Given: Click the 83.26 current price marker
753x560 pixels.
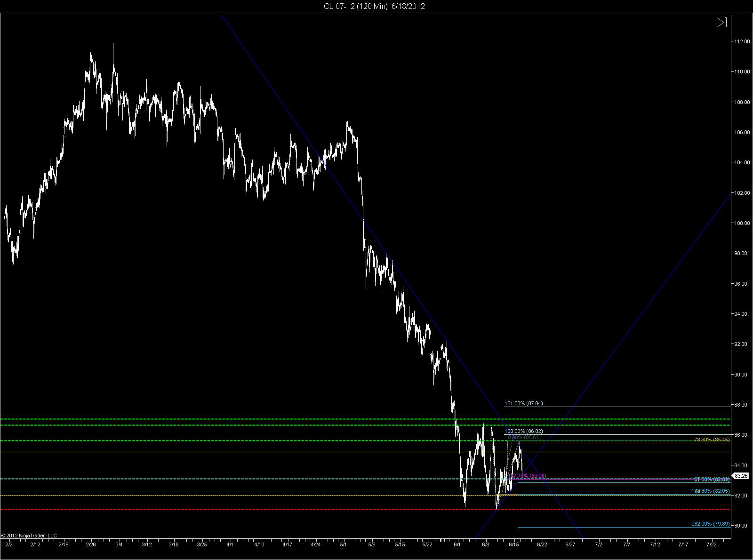Looking at the screenshot, I should 741,476.
